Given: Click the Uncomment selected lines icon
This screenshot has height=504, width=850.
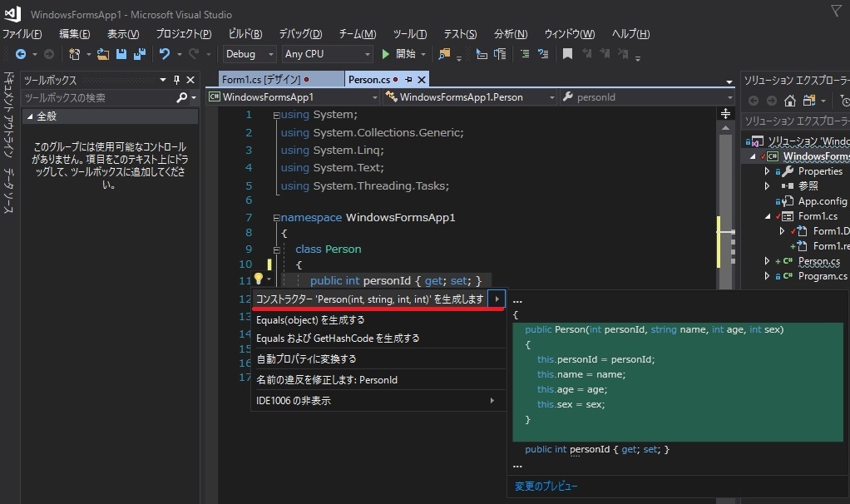Looking at the screenshot, I should [x=542, y=54].
